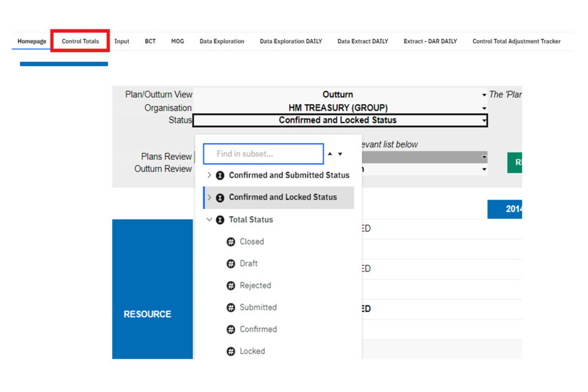Open the BCT tab
The height and width of the screenshot is (392, 588).
(150, 41)
